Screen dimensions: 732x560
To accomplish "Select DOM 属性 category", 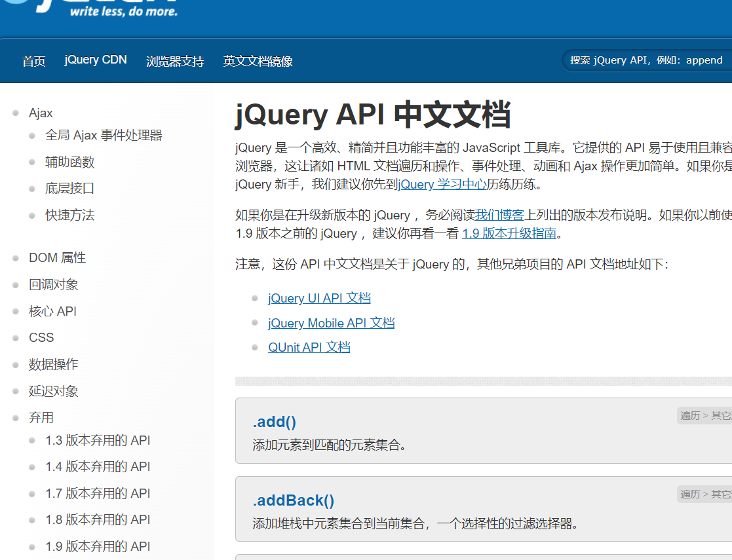I will tap(58, 257).
